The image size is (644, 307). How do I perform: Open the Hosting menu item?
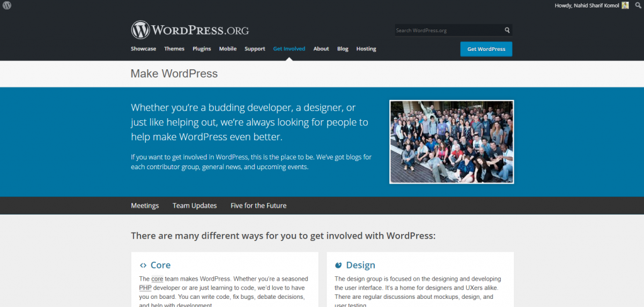(x=366, y=48)
